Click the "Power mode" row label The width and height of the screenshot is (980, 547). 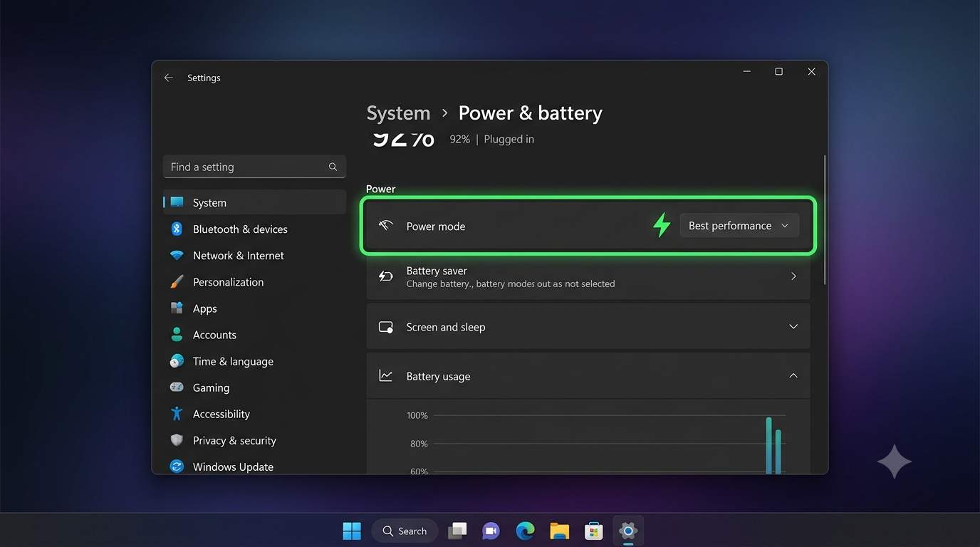(436, 226)
